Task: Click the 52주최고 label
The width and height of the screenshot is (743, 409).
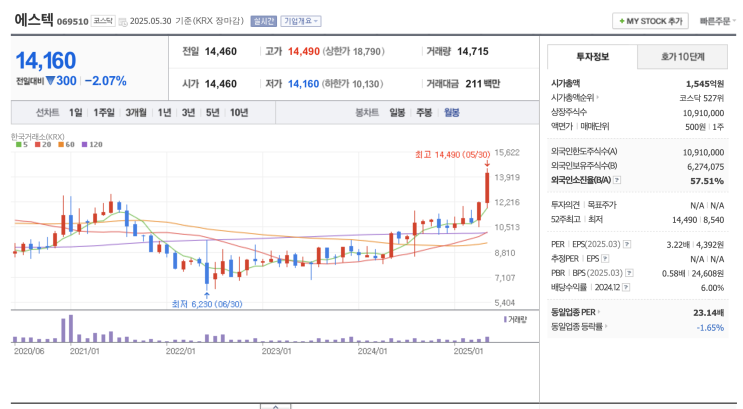Action: point(566,219)
